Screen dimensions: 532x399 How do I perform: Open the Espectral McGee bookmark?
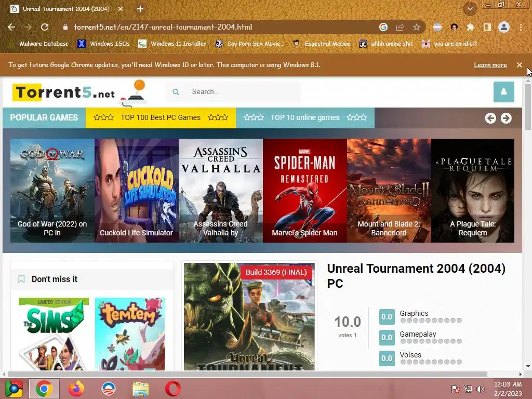pos(322,44)
